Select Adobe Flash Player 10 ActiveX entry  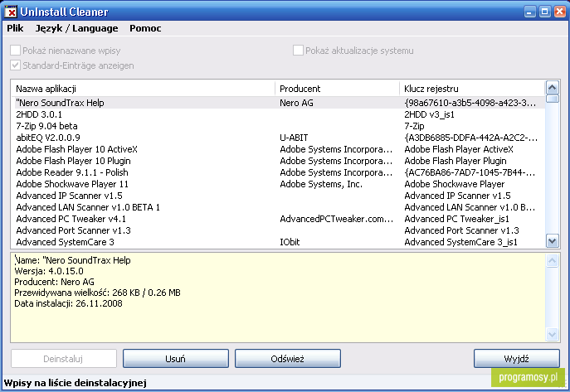[x=76, y=149]
